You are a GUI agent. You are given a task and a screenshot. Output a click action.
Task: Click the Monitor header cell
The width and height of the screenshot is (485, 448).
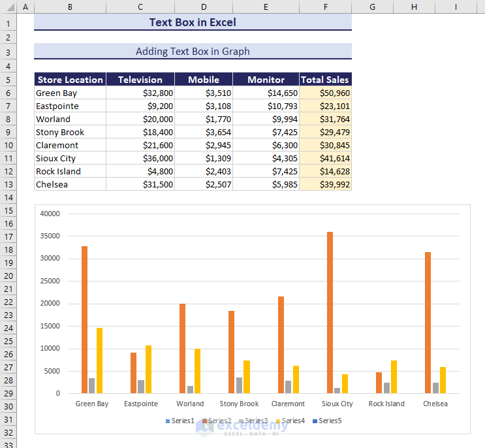click(266, 80)
